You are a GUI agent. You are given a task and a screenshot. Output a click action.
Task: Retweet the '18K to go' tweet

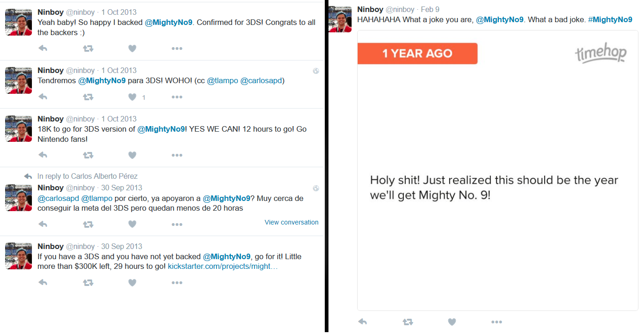pos(88,155)
